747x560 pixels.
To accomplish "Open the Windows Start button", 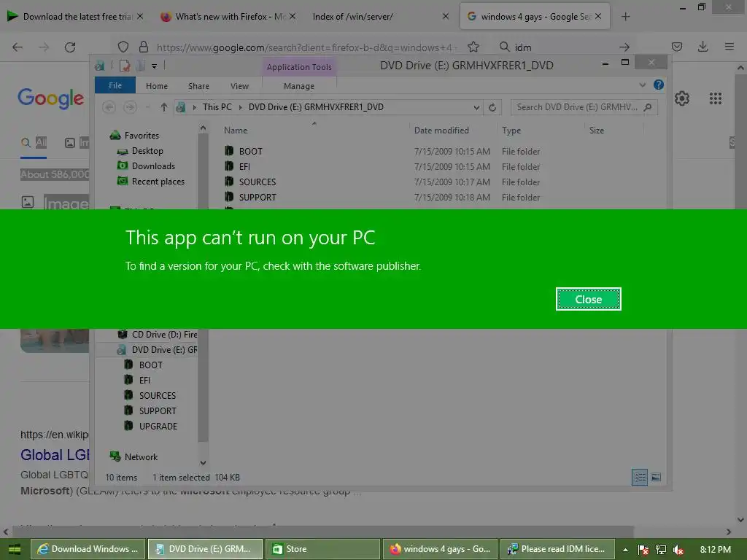I will tap(15, 549).
